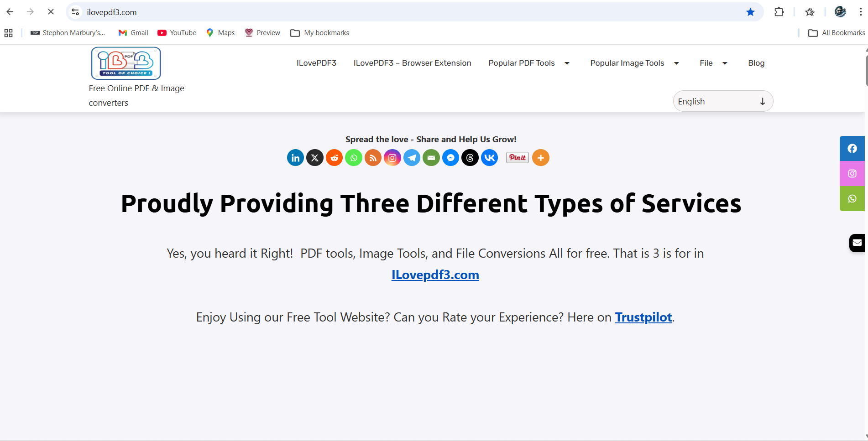Share by email using green envelope icon
Image resolution: width=868 pixels, height=441 pixels.
(x=431, y=158)
